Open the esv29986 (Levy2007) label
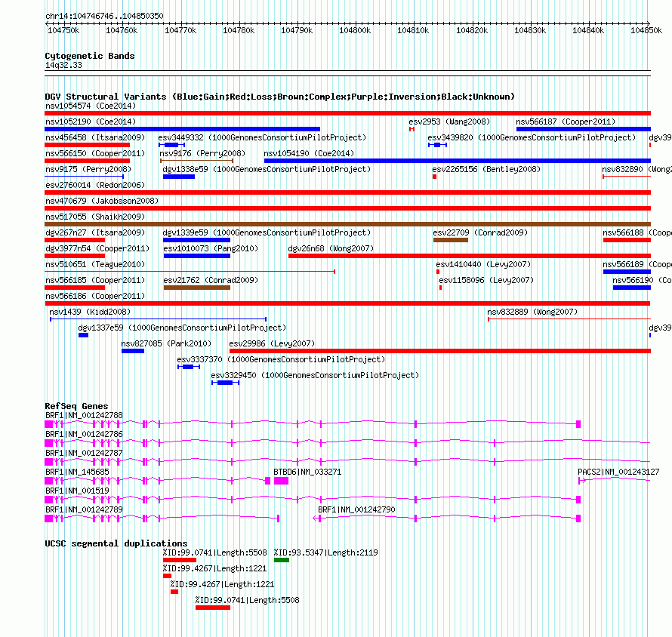This screenshot has height=637, width=672. (272, 343)
